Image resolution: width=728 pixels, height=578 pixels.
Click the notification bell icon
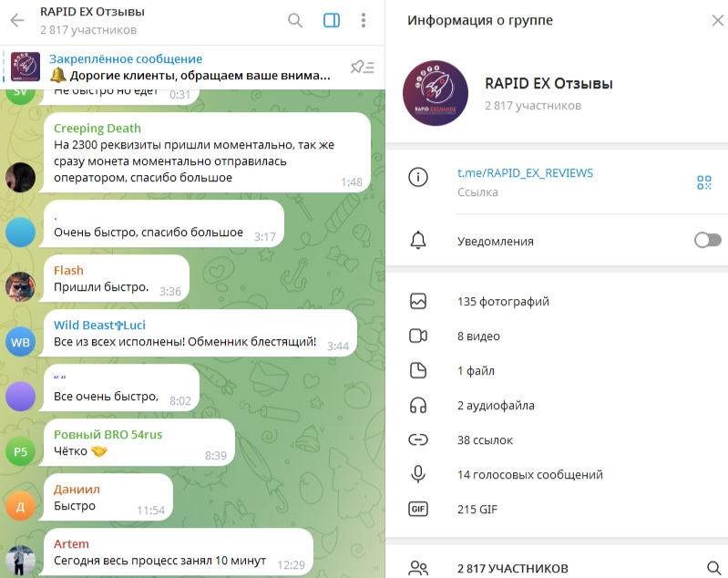418,240
